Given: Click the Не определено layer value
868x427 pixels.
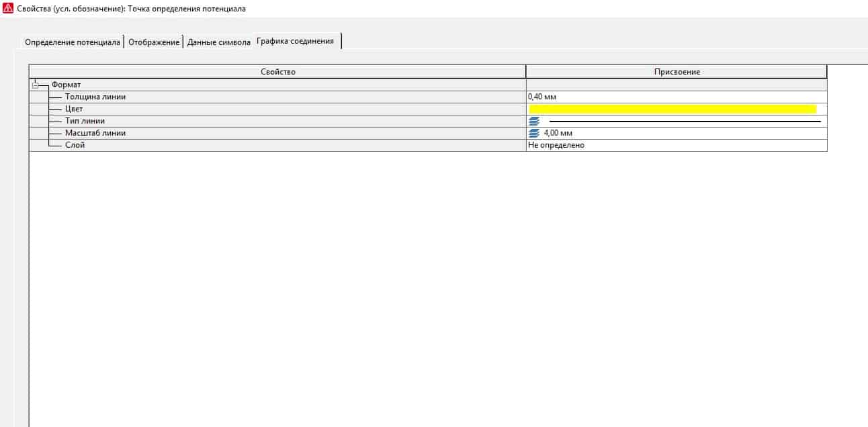Looking at the screenshot, I should point(556,145).
